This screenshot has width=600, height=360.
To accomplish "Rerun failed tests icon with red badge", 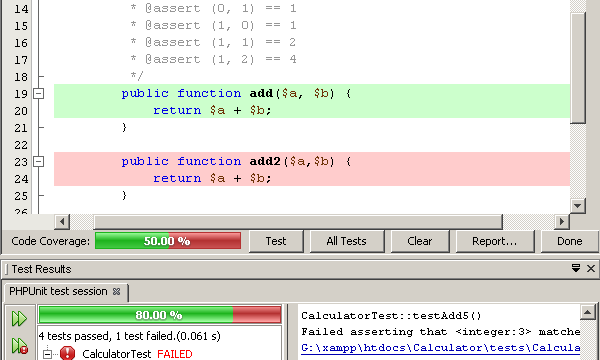I will [19, 346].
